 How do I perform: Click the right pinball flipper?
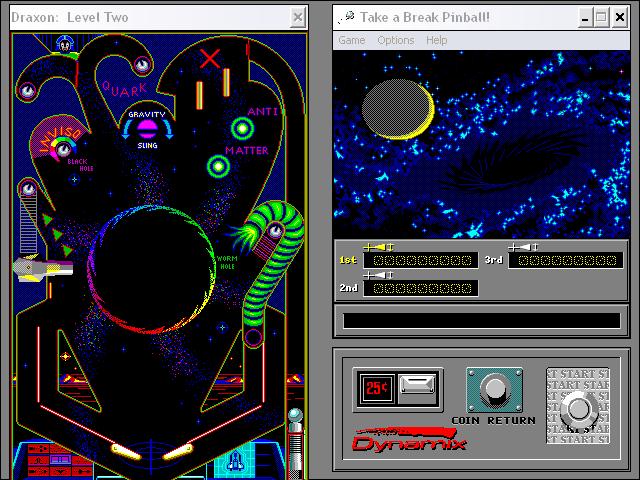(178, 451)
